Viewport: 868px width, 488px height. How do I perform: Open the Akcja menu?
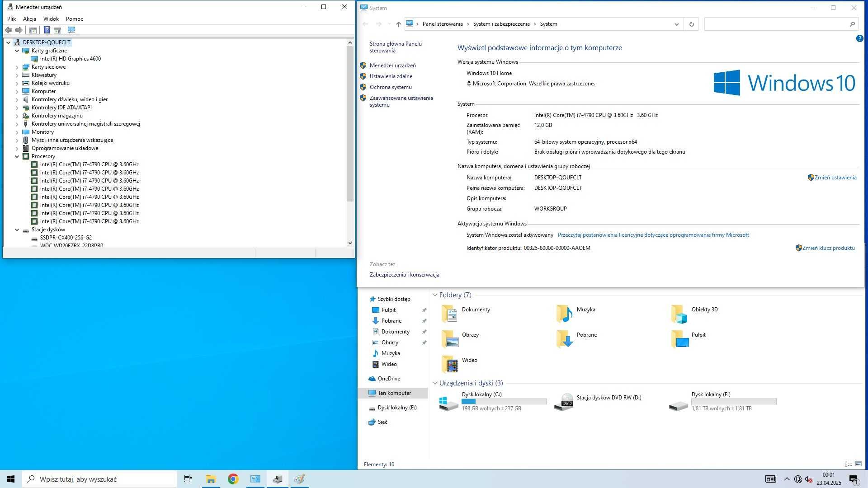pos(29,19)
